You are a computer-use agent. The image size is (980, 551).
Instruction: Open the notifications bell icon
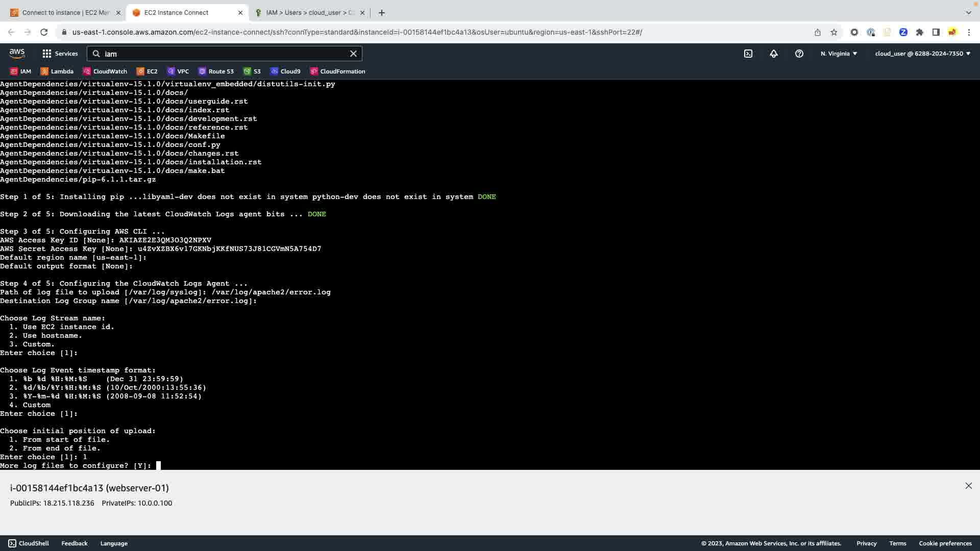[x=773, y=54]
